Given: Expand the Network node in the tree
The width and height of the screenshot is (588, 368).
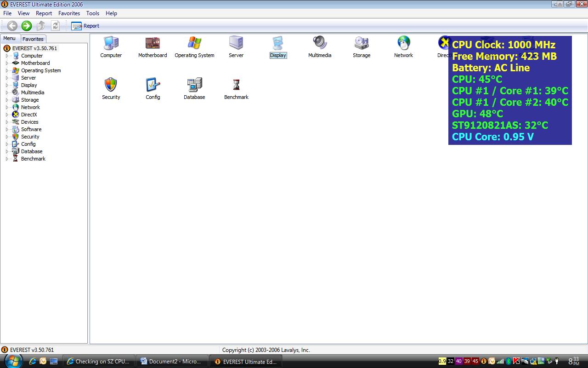Looking at the screenshot, I should tap(7, 107).
